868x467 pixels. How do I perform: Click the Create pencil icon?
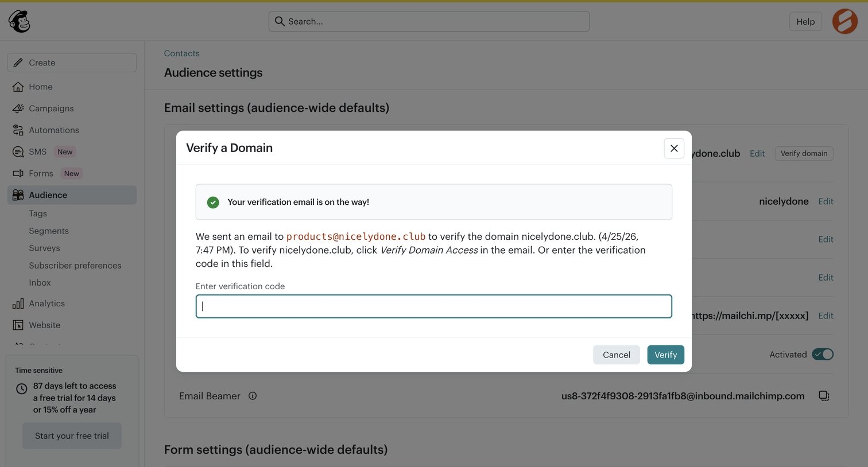point(18,63)
